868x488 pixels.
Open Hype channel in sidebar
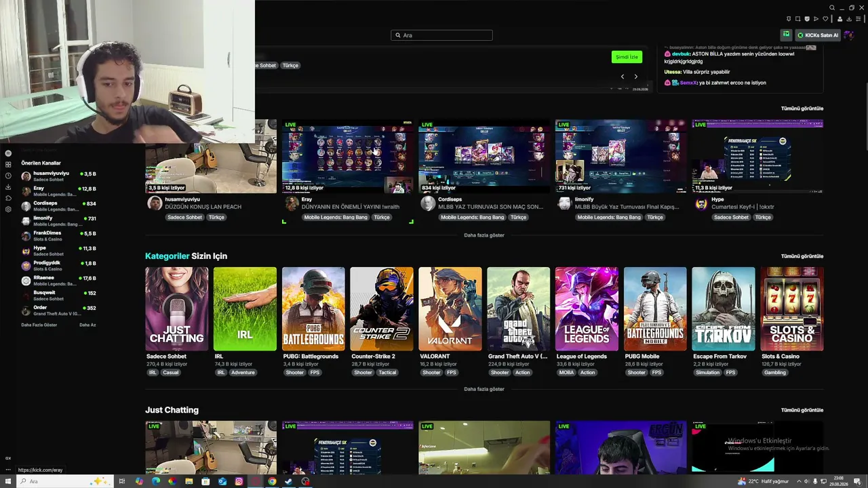coord(59,251)
